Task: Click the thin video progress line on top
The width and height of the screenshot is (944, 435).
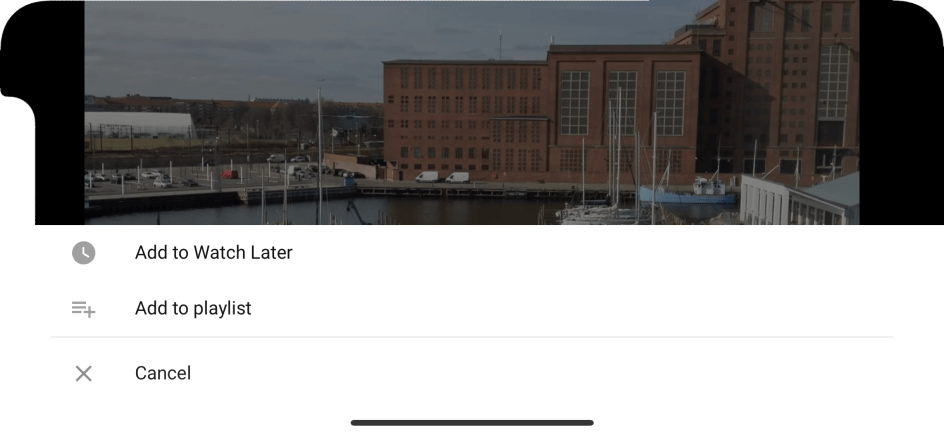Action: coord(366,1)
